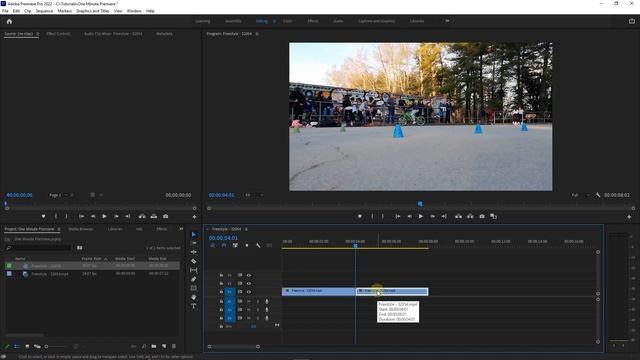Toggle the V1 track lock
This screenshot has height=360, width=640.
tap(221, 292)
